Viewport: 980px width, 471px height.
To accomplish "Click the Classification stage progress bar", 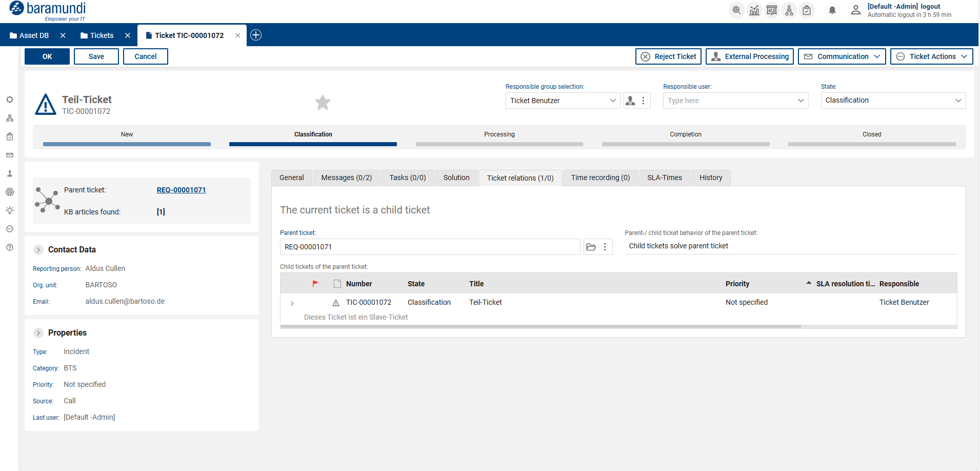I will (x=313, y=144).
